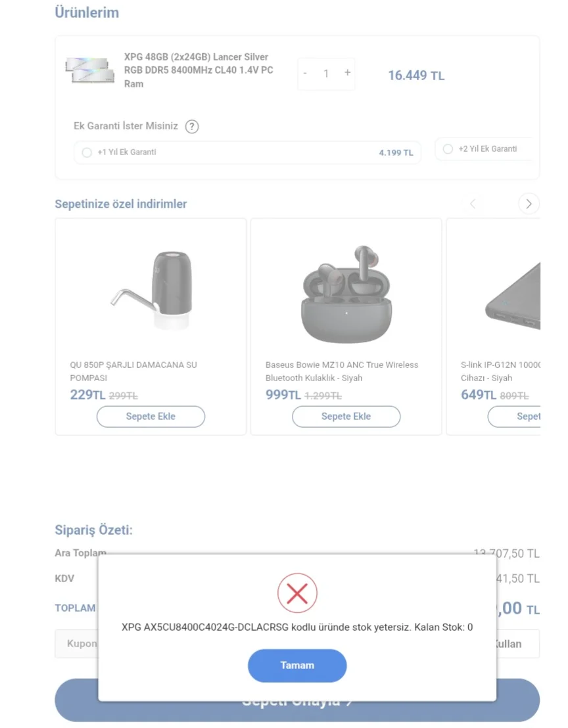Image resolution: width=568 pixels, height=728 pixels.
Task: Add QU 850P water pump to cart
Action: (x=151, y=416)
